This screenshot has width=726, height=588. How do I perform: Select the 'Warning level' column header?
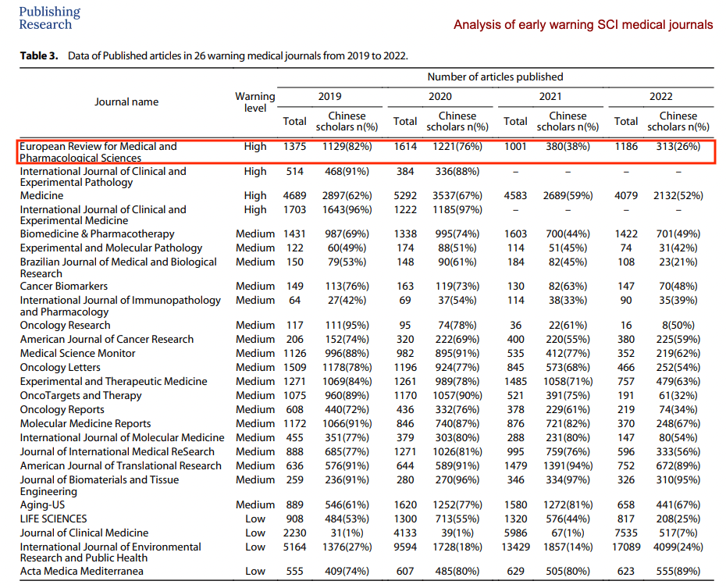[x=255, y=102]
